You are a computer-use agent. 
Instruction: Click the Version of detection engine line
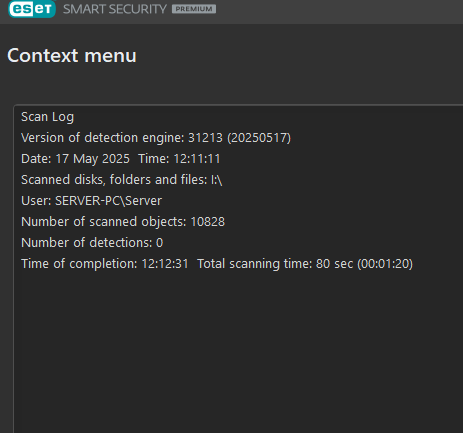point(156,138)
